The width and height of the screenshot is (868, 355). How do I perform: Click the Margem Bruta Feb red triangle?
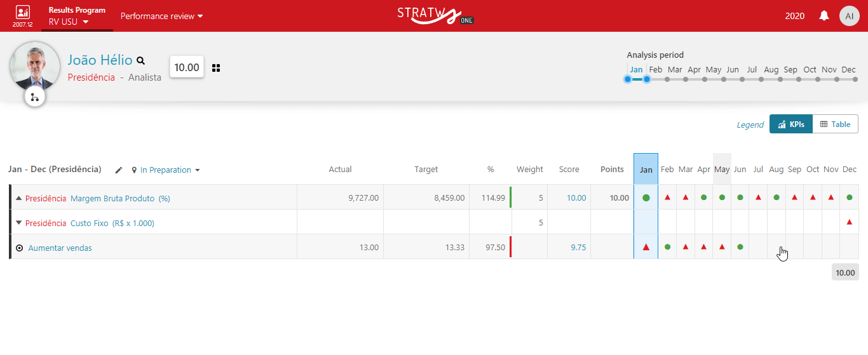coord(667,198)
